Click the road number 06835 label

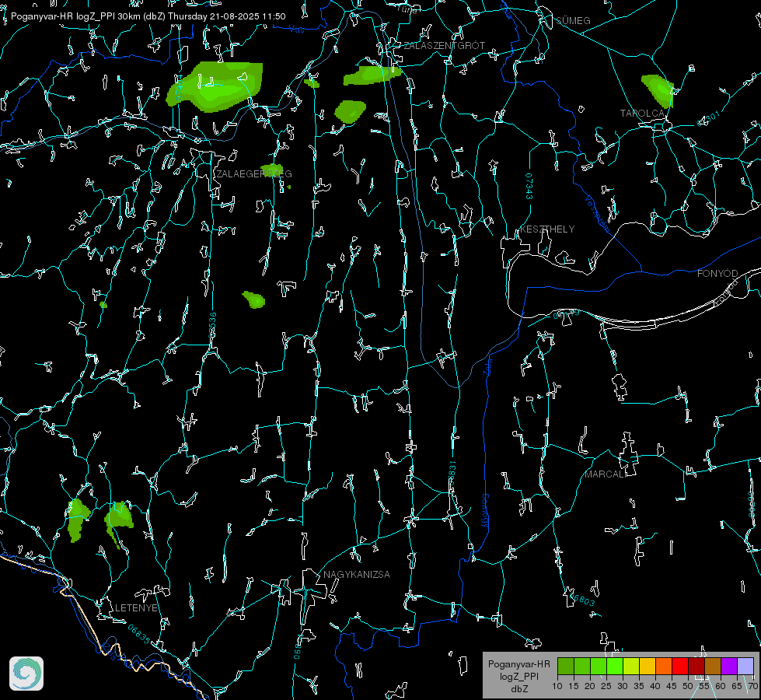tap(139, 634)
